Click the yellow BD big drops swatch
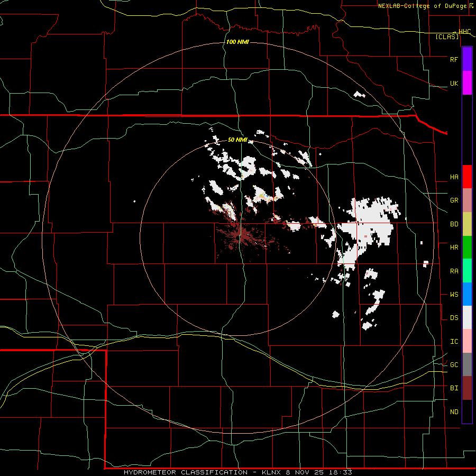The height and width of the screenshot is (476, 476). click(467, 224)
